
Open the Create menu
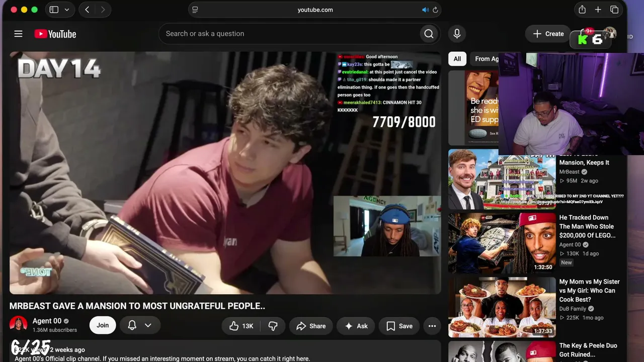pyautogui.click(x=548, y=34)
